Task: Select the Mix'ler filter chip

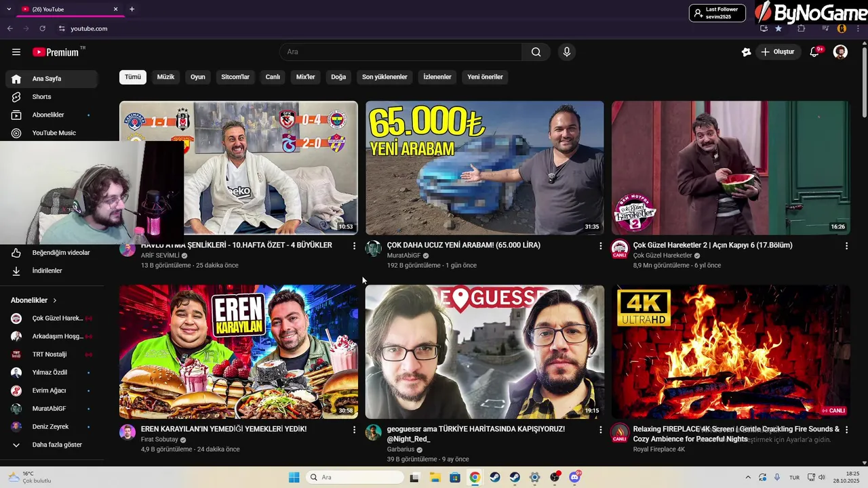Action: pyautogui.click(x=306, y=77)
